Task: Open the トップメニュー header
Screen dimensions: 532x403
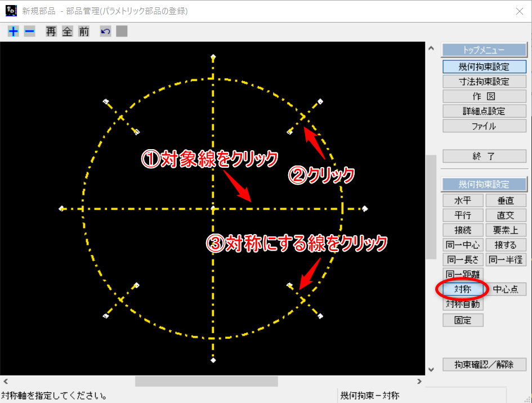Action: (x=484, y=50)
